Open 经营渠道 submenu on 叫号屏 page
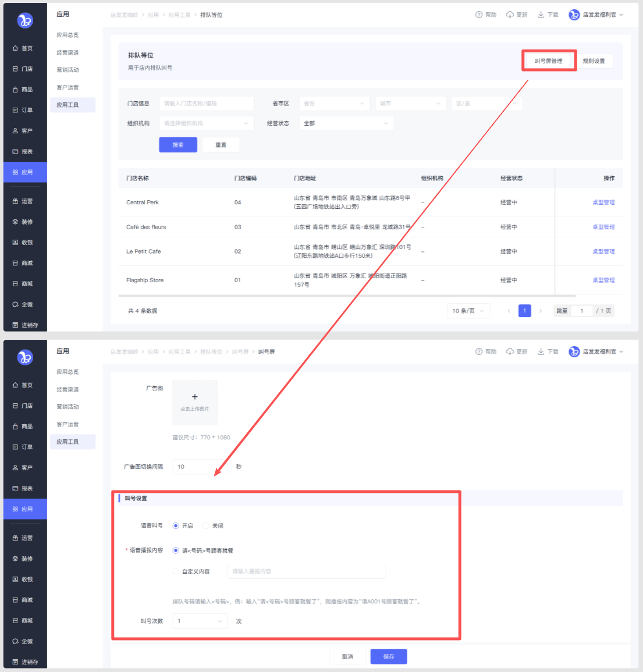Viewport: 643px width, 672px height. pos(68,389)
